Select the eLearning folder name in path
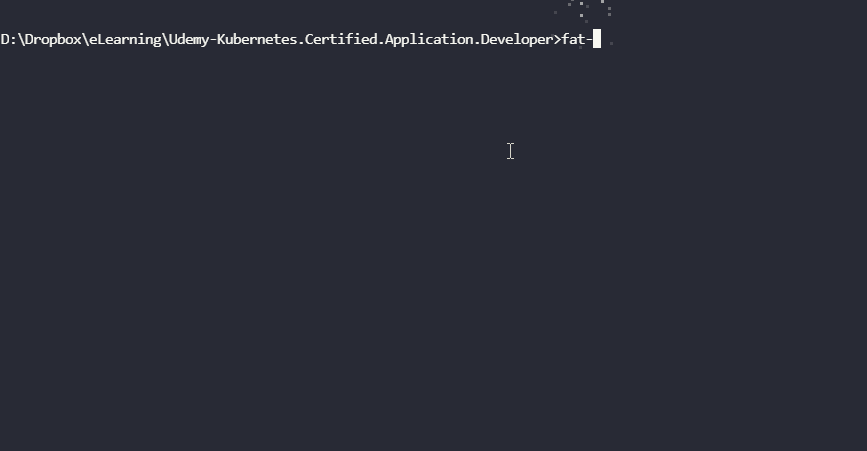The width and height of the screenshot is (867, 451). 125,40
